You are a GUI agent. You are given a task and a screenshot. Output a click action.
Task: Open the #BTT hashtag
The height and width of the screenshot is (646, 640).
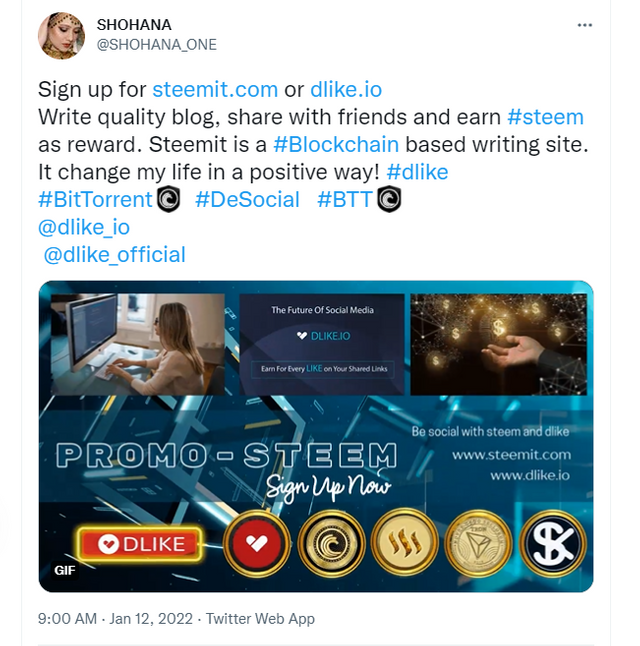click(x=345, y=200)
